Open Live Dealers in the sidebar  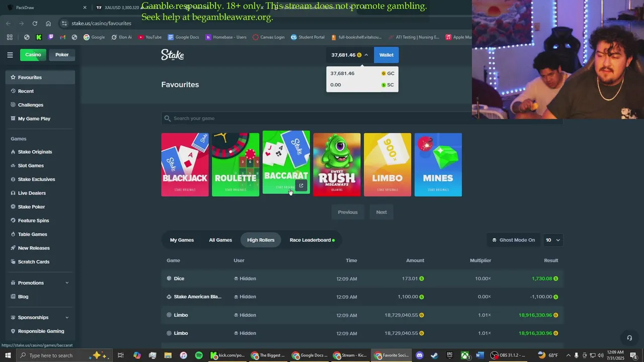(40, 193)
